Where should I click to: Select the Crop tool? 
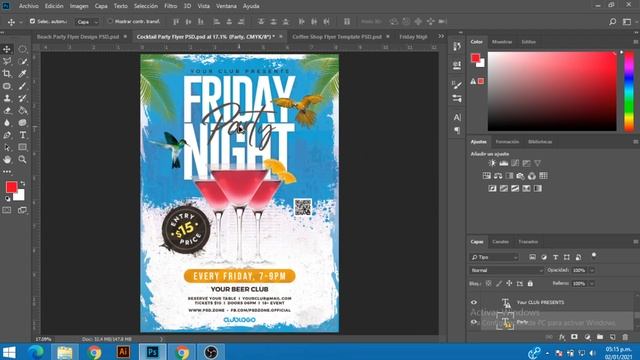[x=7, y=74]
